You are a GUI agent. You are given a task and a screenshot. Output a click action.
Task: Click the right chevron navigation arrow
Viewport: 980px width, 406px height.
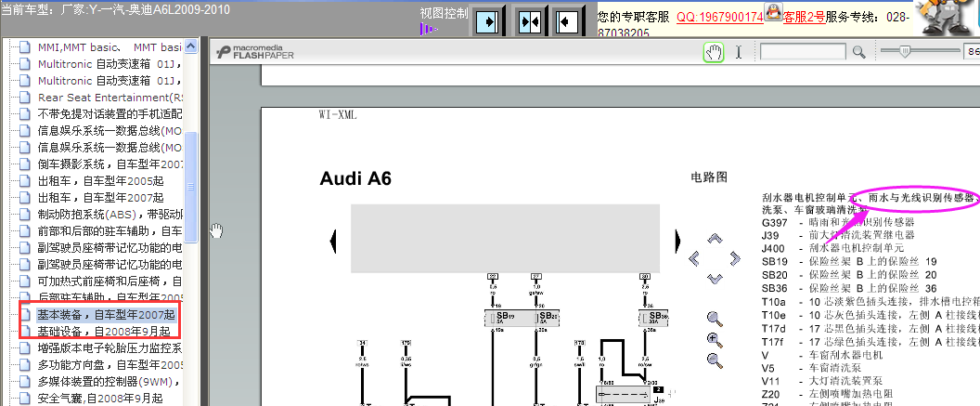pyautogui.click(x=735, y=258)
